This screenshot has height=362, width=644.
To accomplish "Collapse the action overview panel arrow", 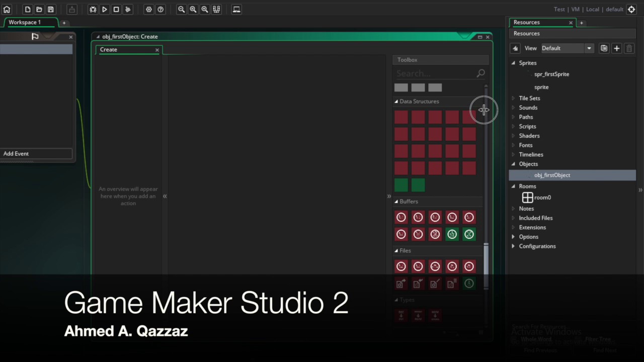I will 165,197.
